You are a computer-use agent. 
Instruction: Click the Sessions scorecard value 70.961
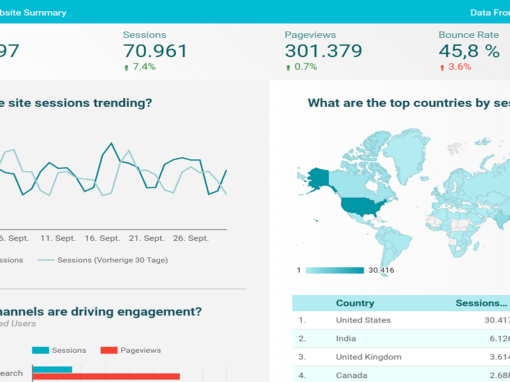pyautogui.click(x=155, y=51)
